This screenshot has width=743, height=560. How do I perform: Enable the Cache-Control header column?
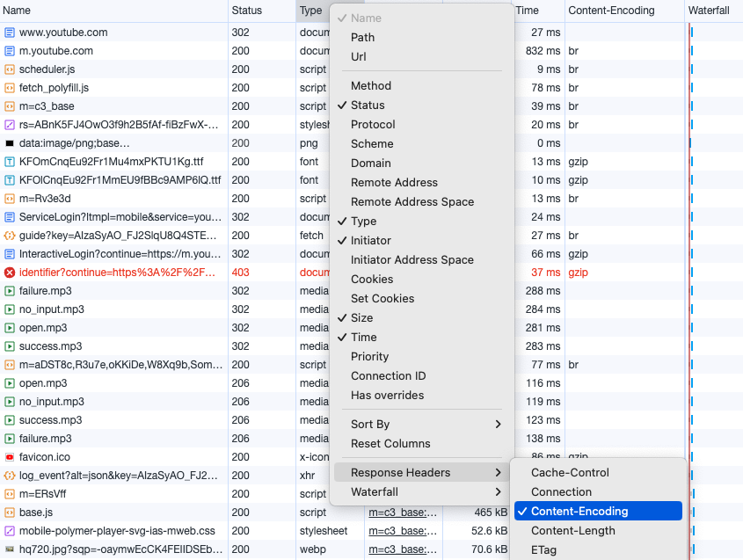coord(570,473)
